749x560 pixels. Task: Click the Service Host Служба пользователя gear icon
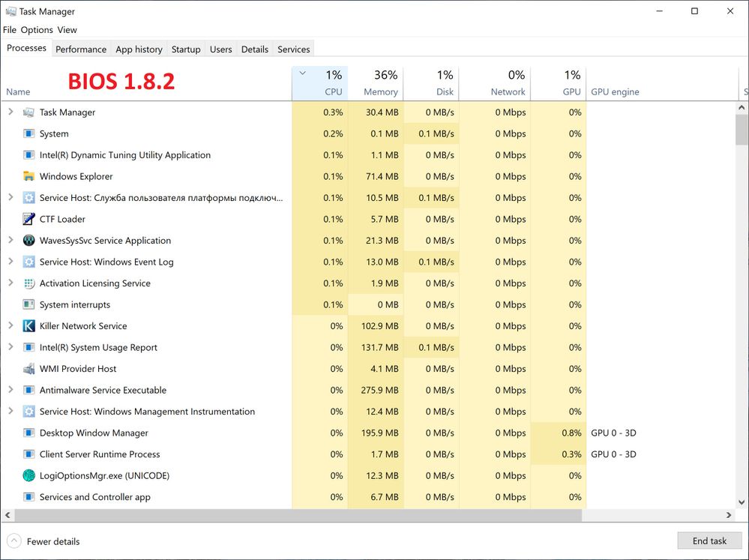[x=28, y=198]
